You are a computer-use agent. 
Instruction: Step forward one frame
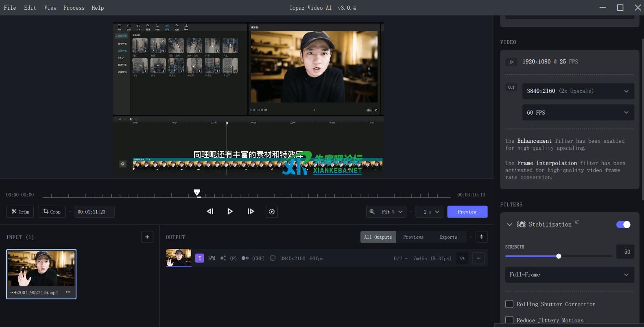[251, 211]
